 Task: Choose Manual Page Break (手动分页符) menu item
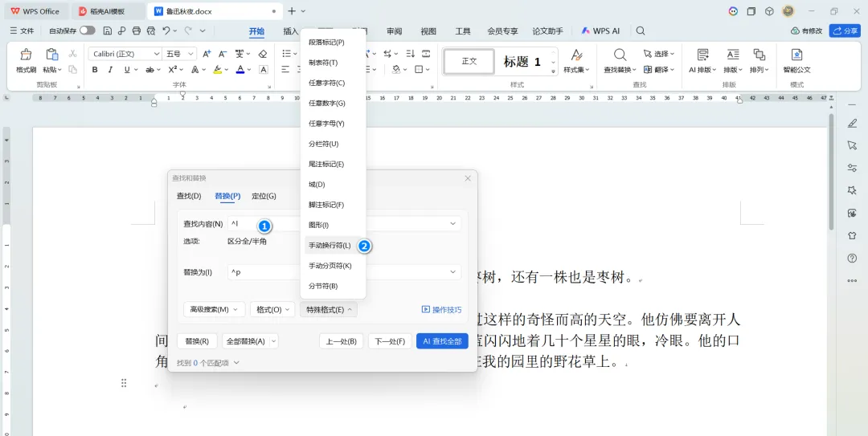(334, 266)
